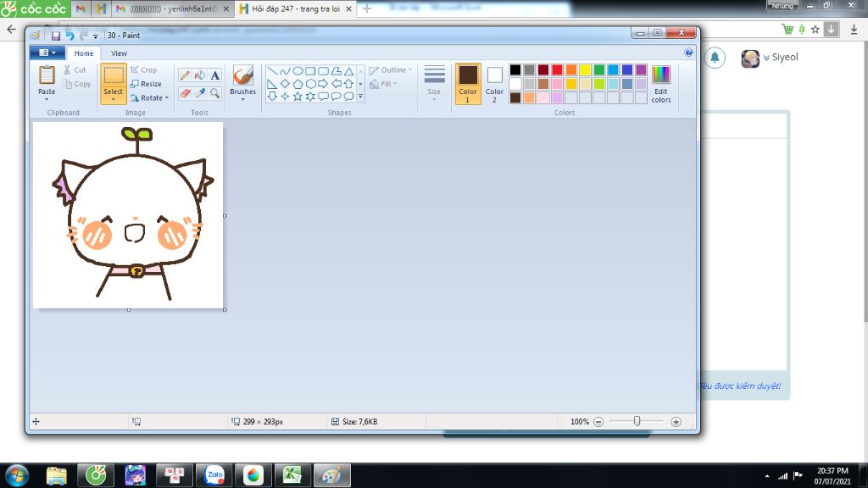
Task: Open a new browser tab with plus
Action: [x=366, y=8]
